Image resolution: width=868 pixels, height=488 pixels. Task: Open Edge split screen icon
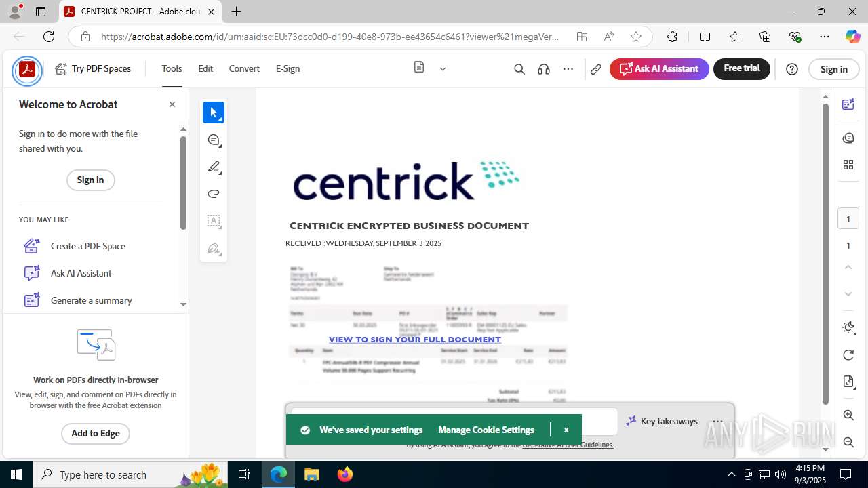pyautogui.click(x=705, y=37)
